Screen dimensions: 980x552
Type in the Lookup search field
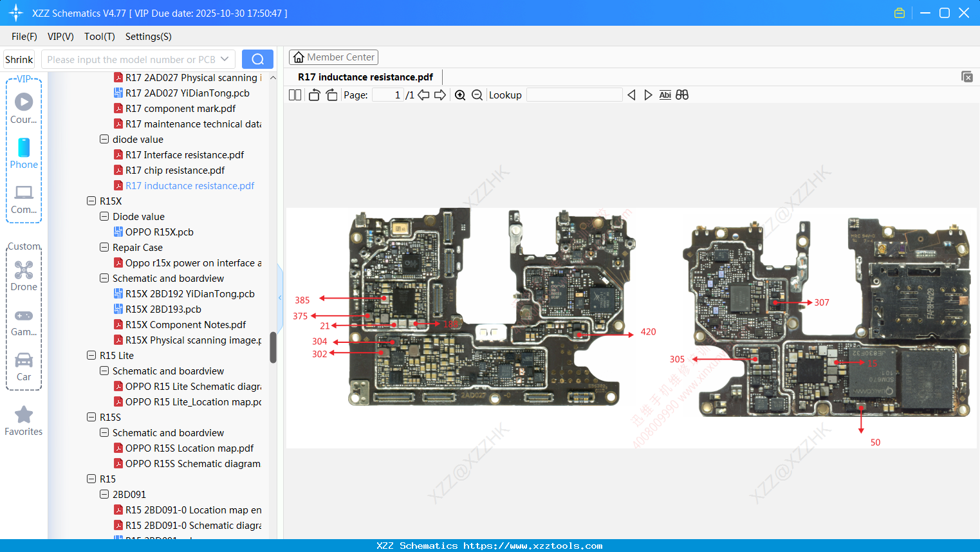pos(575,95)
